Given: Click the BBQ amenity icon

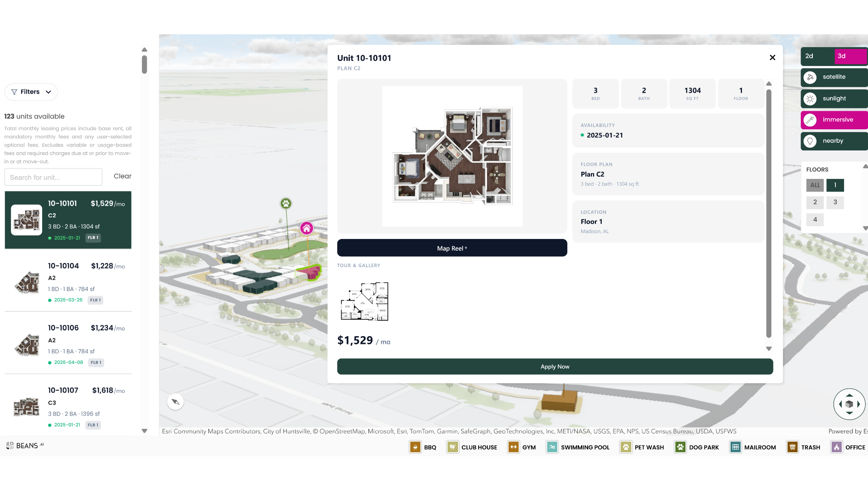Looking at the screenshot, I should click(415, 447).
